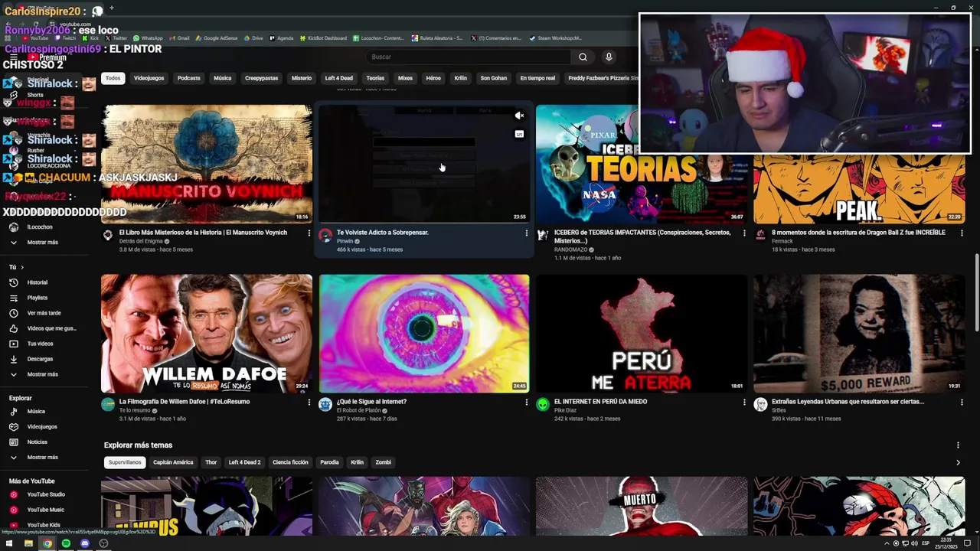Open Spotify from the taskbar

66,543
